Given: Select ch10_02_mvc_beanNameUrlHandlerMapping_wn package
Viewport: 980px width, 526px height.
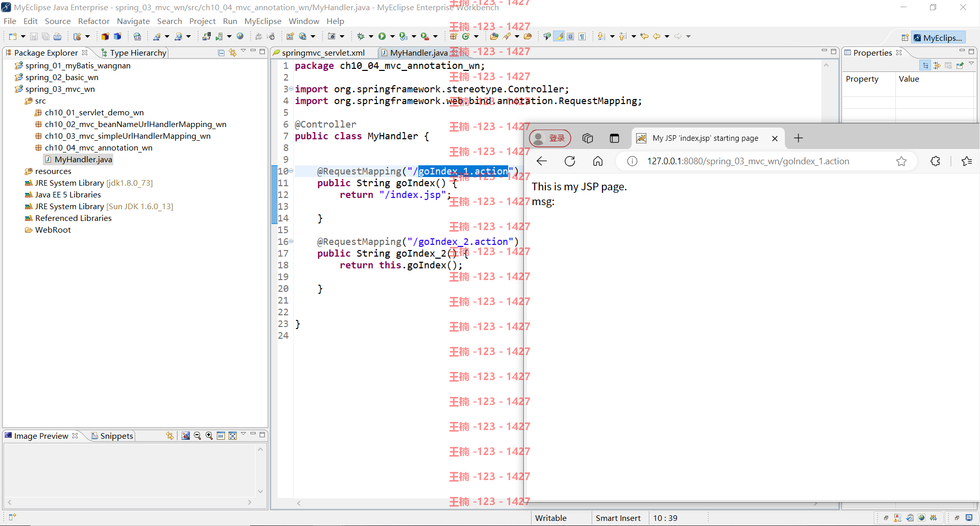Looking at the screenshot, I should point(131,124).
